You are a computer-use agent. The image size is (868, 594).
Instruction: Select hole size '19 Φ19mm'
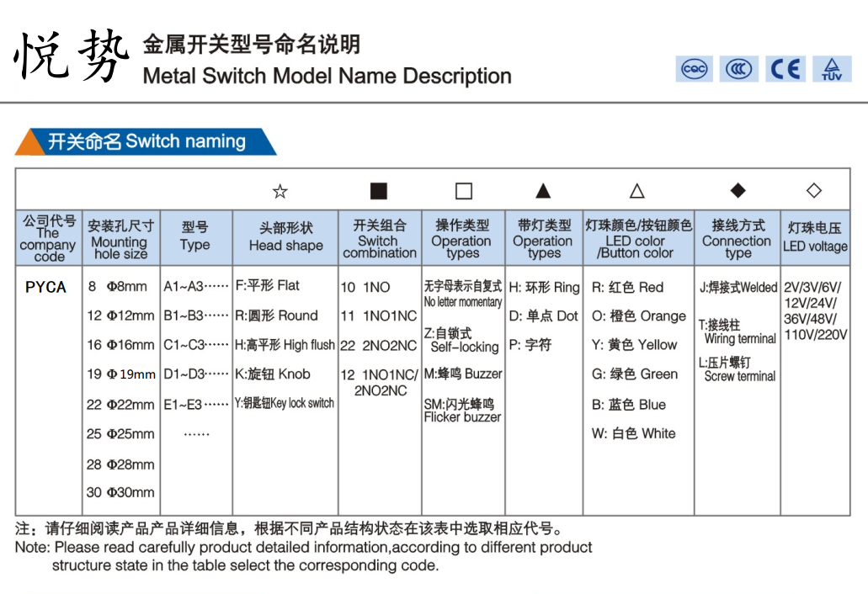click(121, 374)
